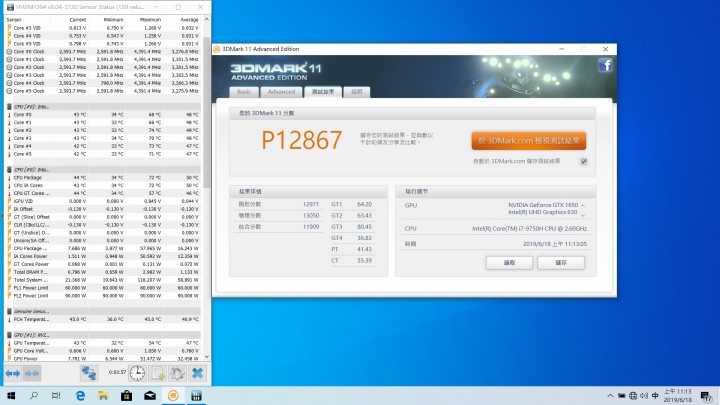Viewport: 720px width, 405px height.
Task: Click battery icon in system tray
Action: 621,396
